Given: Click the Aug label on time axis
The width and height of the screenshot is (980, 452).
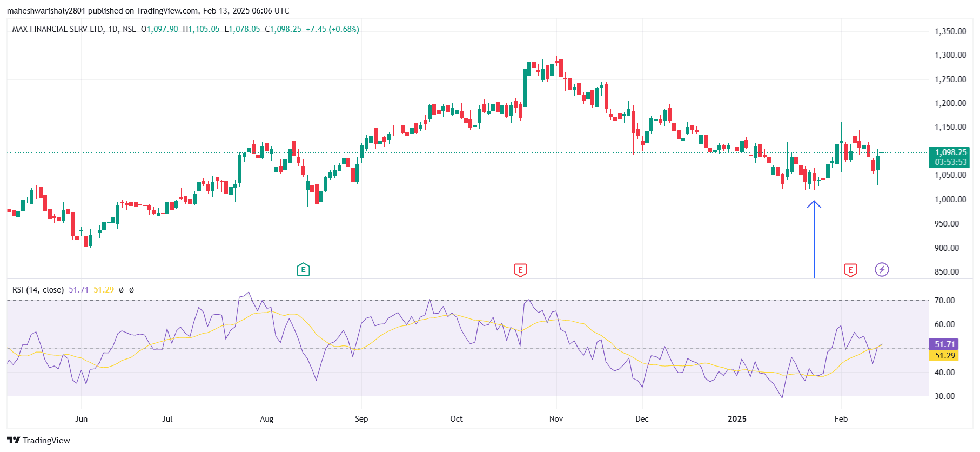Looking at the screenshot, I should 267,419.
